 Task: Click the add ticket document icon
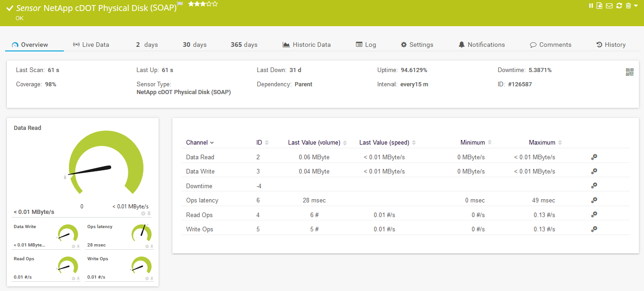point(599,6)
